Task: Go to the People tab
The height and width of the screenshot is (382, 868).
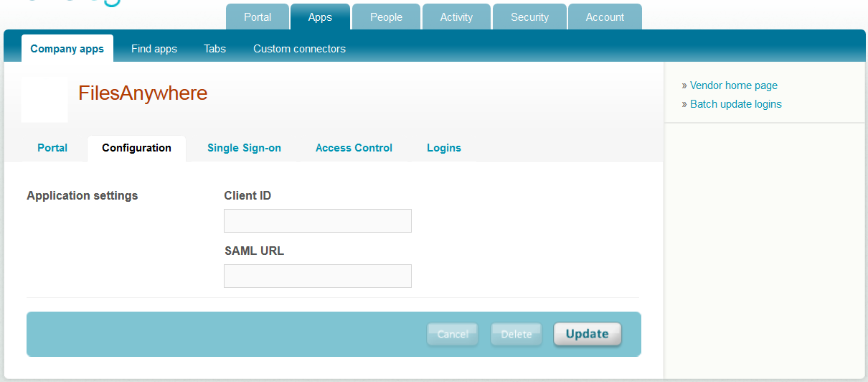Action: [386, 17]
